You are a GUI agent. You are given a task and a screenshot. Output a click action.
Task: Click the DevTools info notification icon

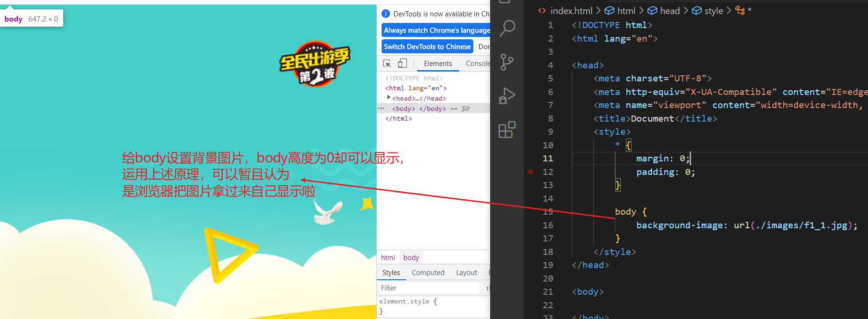point(386,14)
